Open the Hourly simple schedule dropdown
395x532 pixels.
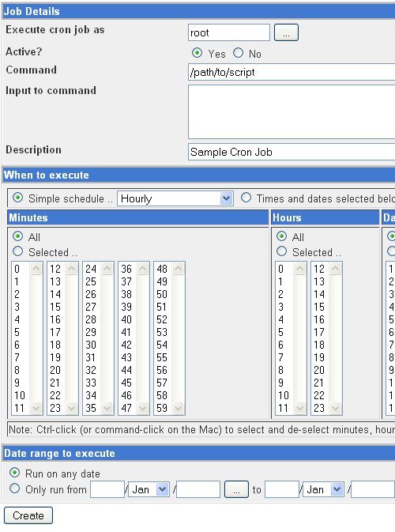click(x=175, y=198)
